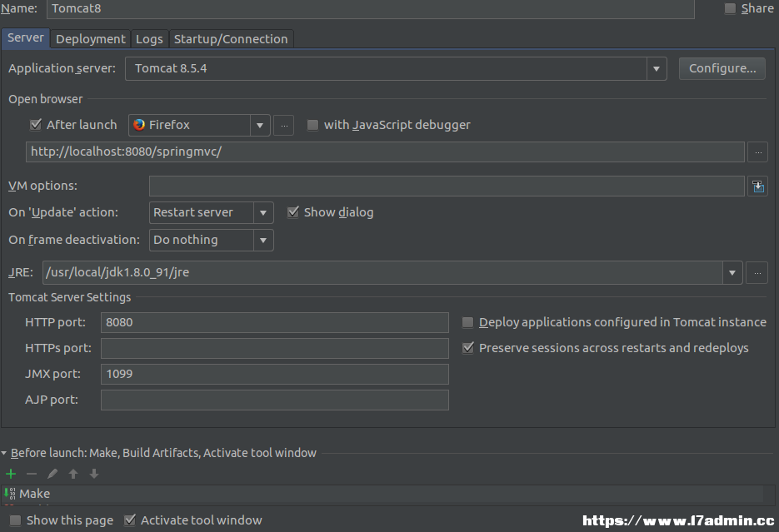Viewport: 779px width, 532px height.
Task: Collapse the Before launch section
Action: click(4, 453)
